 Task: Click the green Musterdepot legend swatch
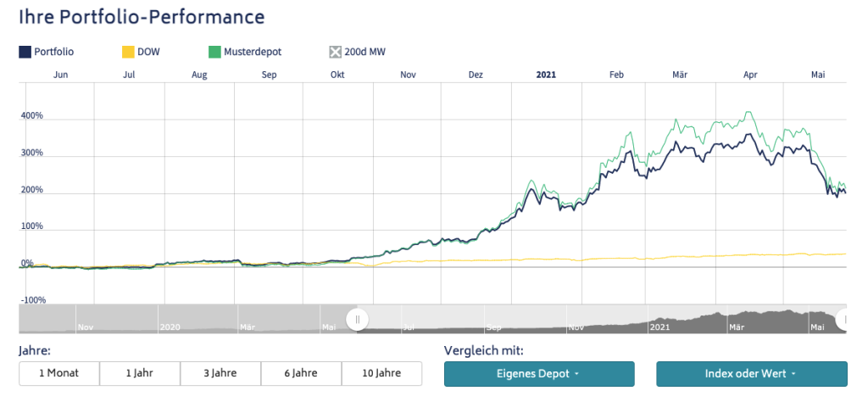[x=214, y=52]
